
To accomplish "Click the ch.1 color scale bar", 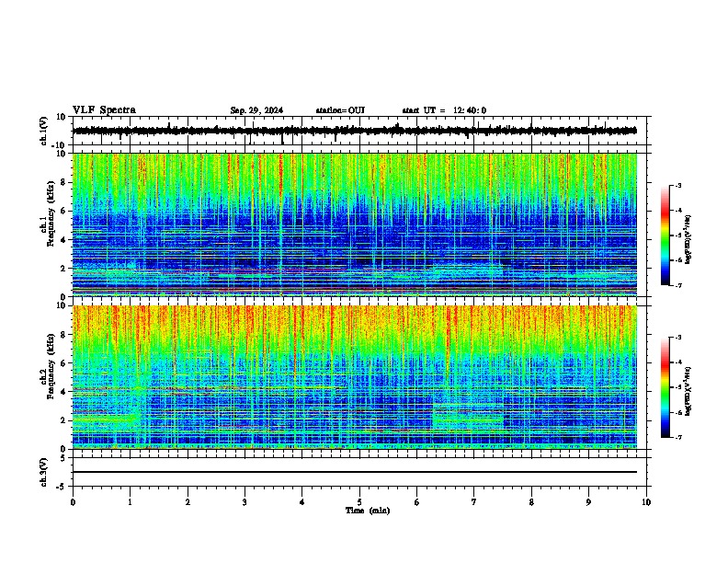I will point(665,236).
